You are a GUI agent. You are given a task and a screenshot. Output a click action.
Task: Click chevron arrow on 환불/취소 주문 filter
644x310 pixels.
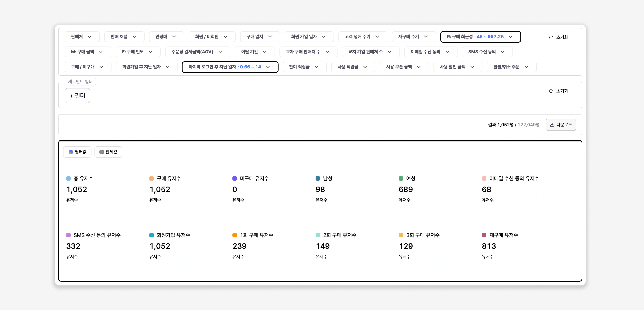[526, 67]
